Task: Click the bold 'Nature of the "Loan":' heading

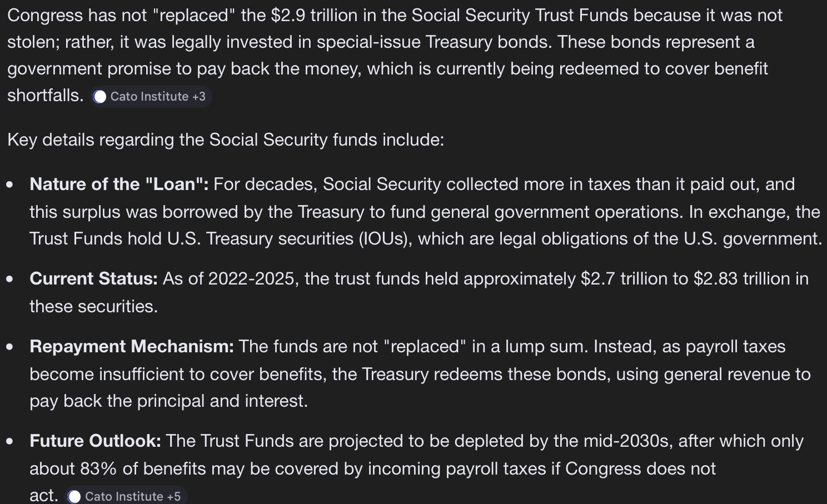Action: point(119,184)
